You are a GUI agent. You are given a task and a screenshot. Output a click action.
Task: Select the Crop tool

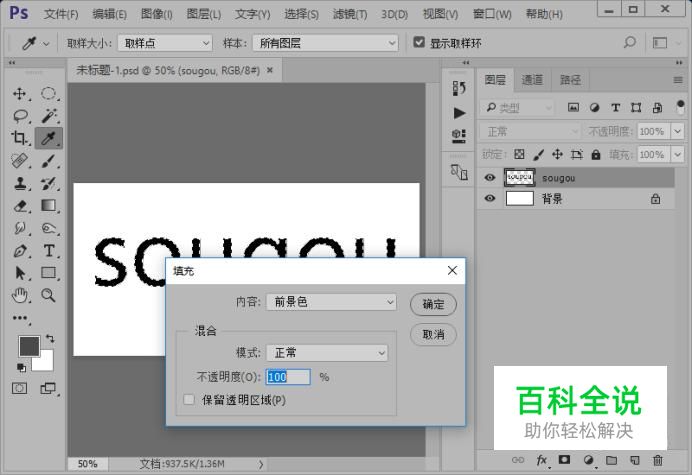(x=19, y=138)
